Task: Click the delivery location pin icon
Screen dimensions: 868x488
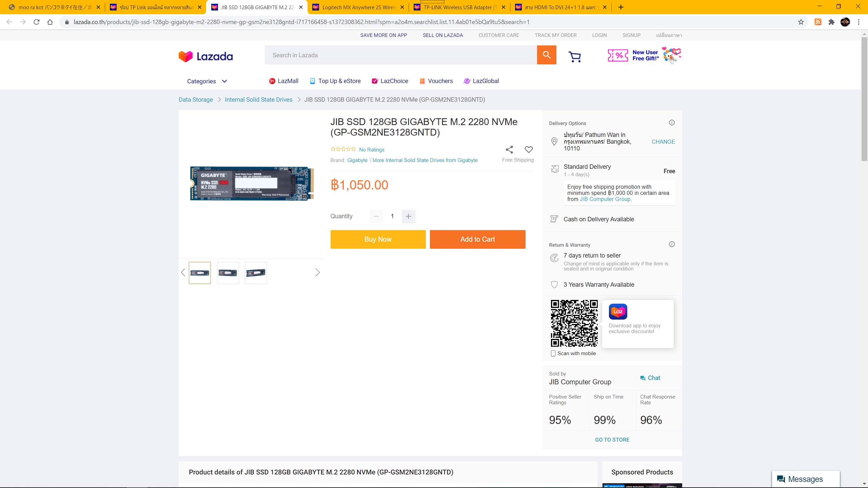Action: 554,141
